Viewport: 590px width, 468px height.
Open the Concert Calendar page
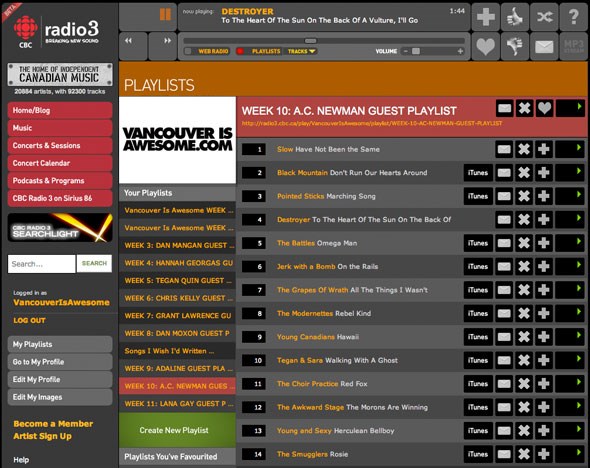[60, 163]
